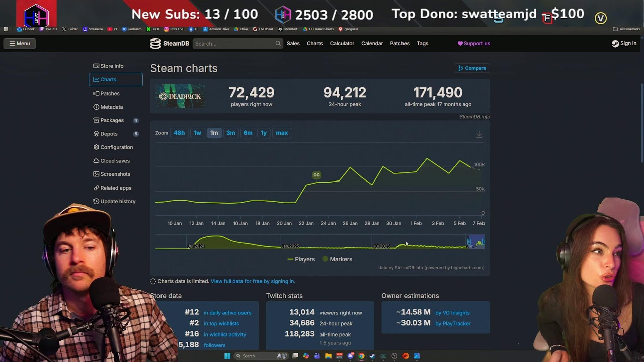Open Tags in the top navigation
The width and height of the screenshot is (644, 362).
pyautogui.click(x=423, y=44)
